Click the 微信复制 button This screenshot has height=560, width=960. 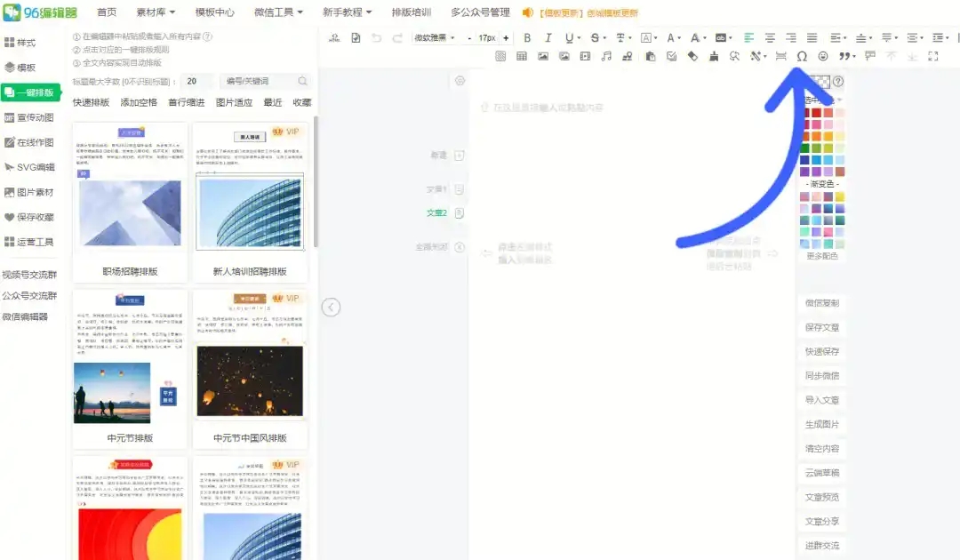point(821,303)
